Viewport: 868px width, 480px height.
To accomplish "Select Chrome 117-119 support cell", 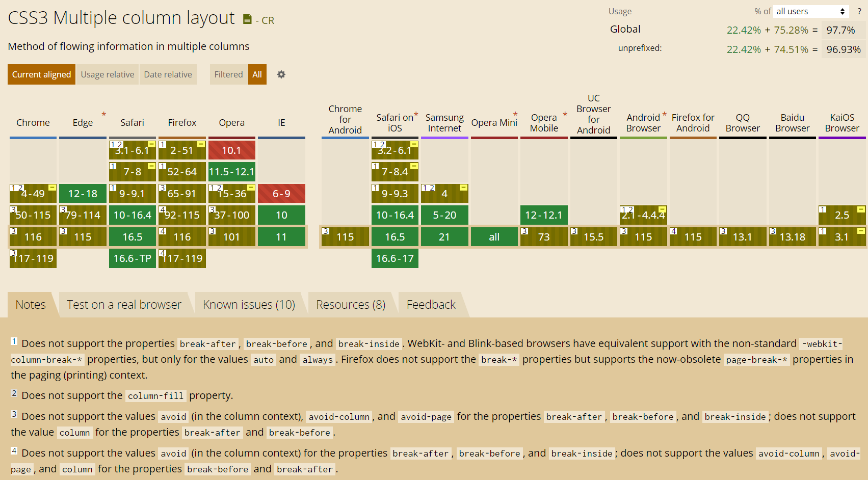I will point(33,258).
